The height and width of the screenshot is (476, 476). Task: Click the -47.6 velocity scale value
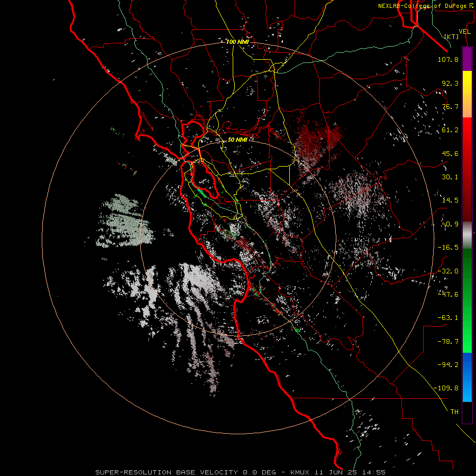[x=448, y=295]
